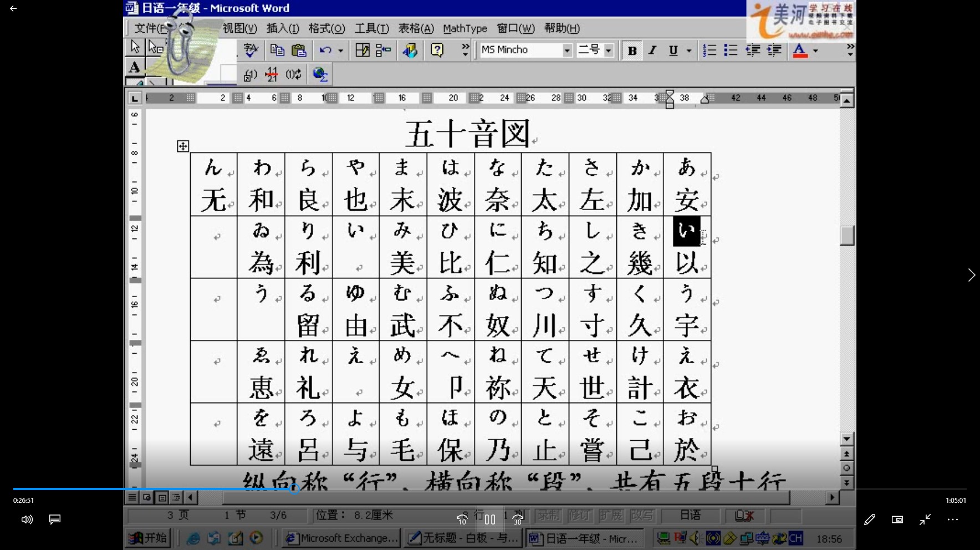The image size is (980, 550).
Task: Switch to 无标题 - 白板 taskbar button
Action: pyautogui.click(x=463, y=538)
